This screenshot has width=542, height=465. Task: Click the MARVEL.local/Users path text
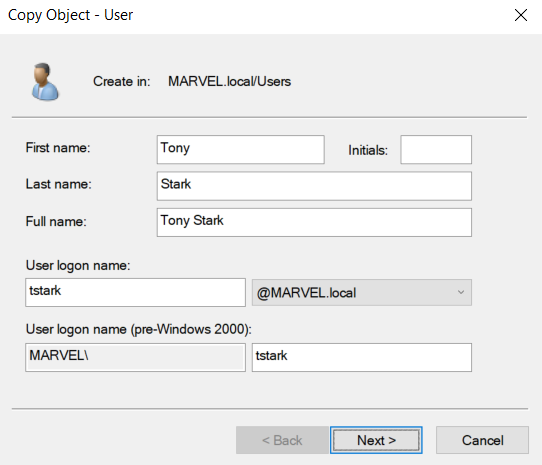point(230,82)
